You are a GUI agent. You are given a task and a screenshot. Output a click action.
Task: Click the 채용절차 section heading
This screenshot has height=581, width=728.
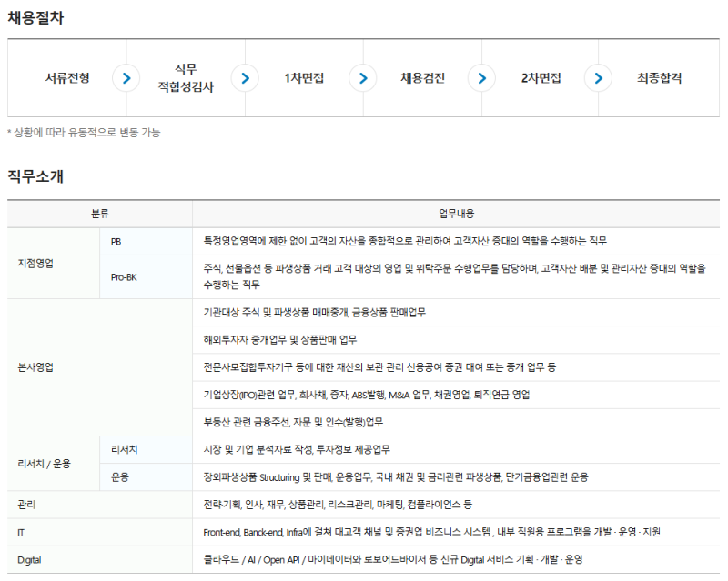(35, 17)
